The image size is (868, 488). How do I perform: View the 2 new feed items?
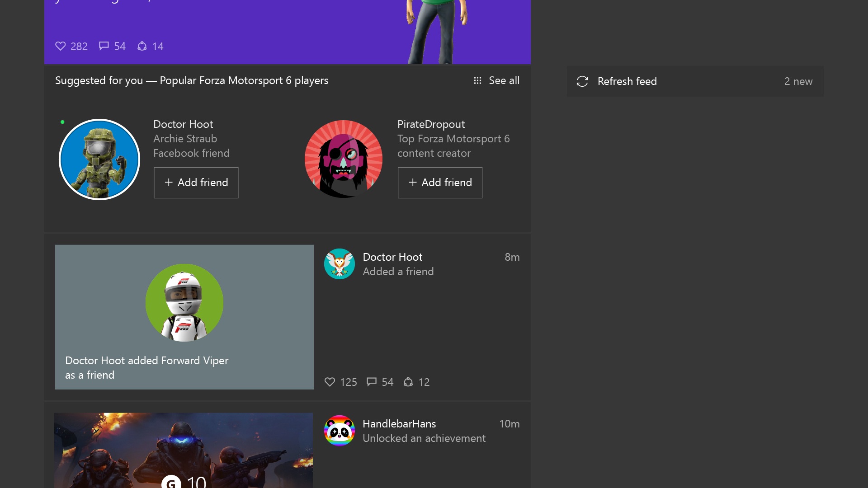(798, 81)
